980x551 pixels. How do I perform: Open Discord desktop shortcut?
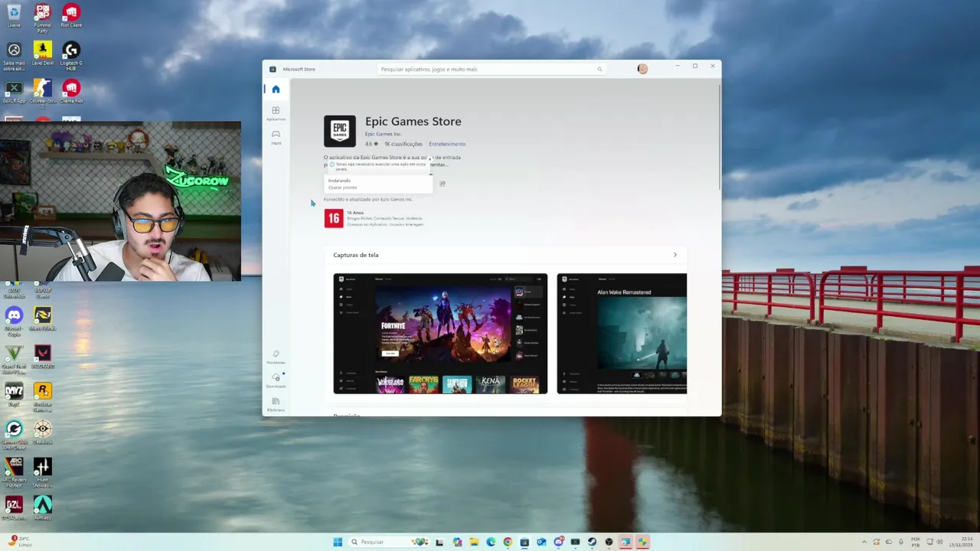point(14,320)
